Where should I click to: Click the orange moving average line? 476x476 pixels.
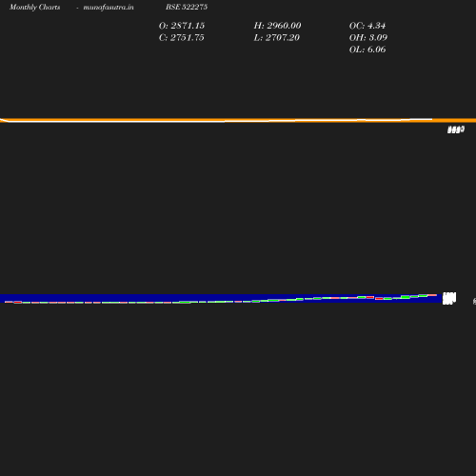[238, 120]
